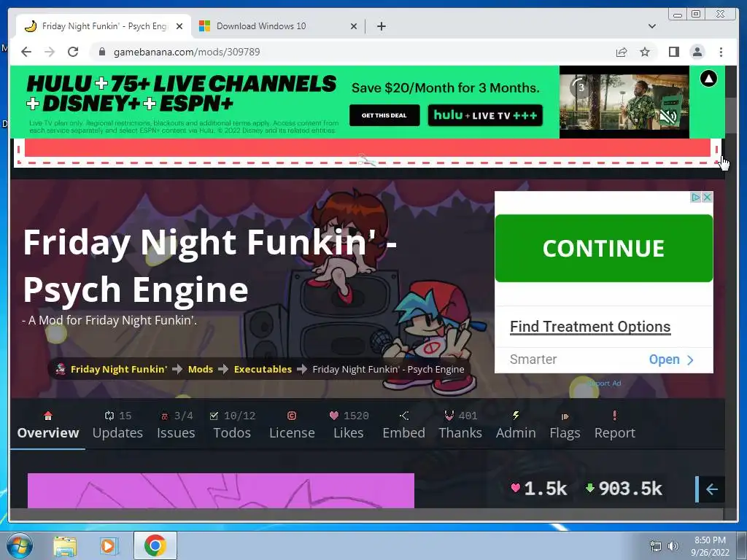Viewport: 747px width, 560px height.
Task: Click the Chrome taskbar icon
Action: (x=155, y=545)
